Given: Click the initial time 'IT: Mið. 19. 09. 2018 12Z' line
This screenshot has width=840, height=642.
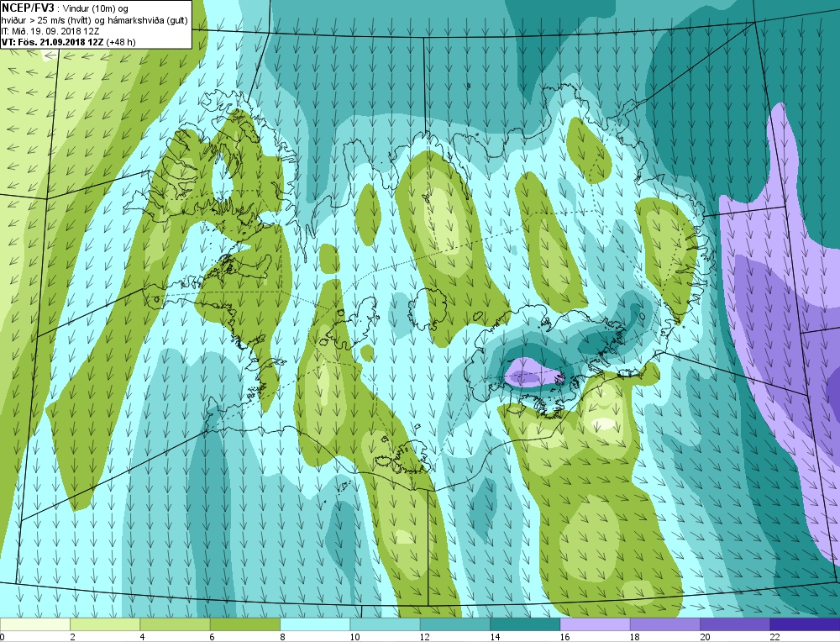Looking at the screenshot, I should pyautogui.click(x=52, y=31).
